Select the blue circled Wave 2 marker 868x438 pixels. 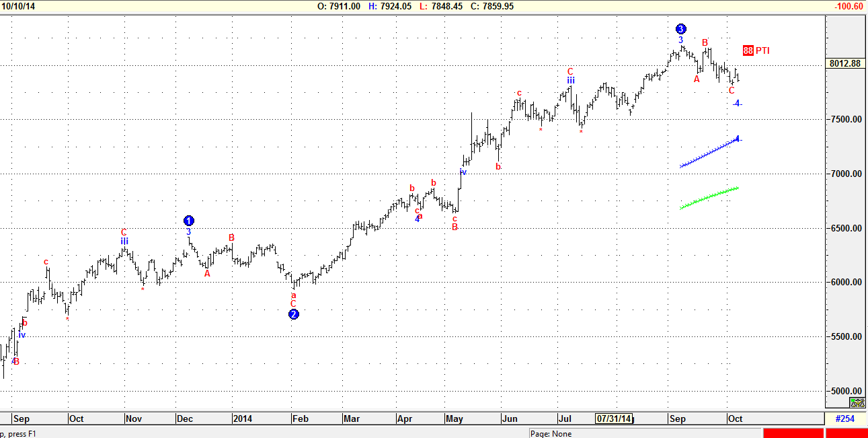click(293, 314)
